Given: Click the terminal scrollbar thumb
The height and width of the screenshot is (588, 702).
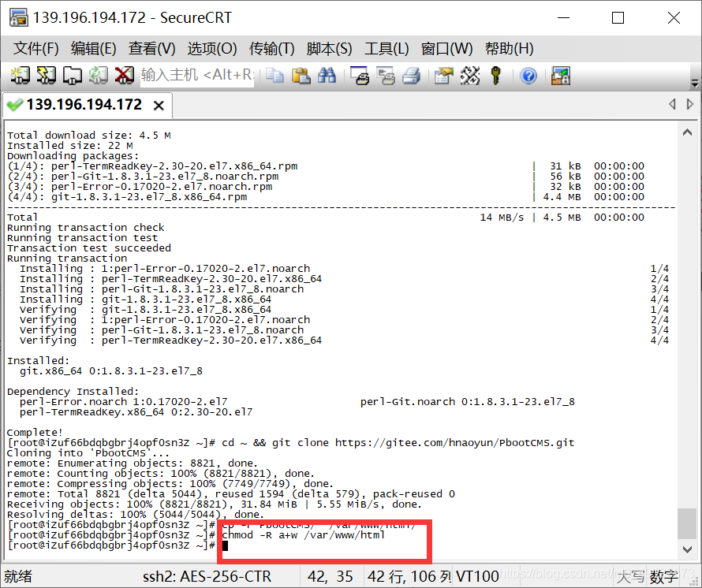Looking at the screenshot, I should [x=687, y=523].
